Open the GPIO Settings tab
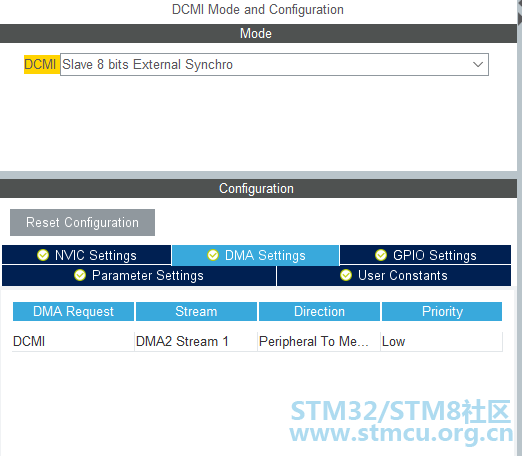 (425, 255)
